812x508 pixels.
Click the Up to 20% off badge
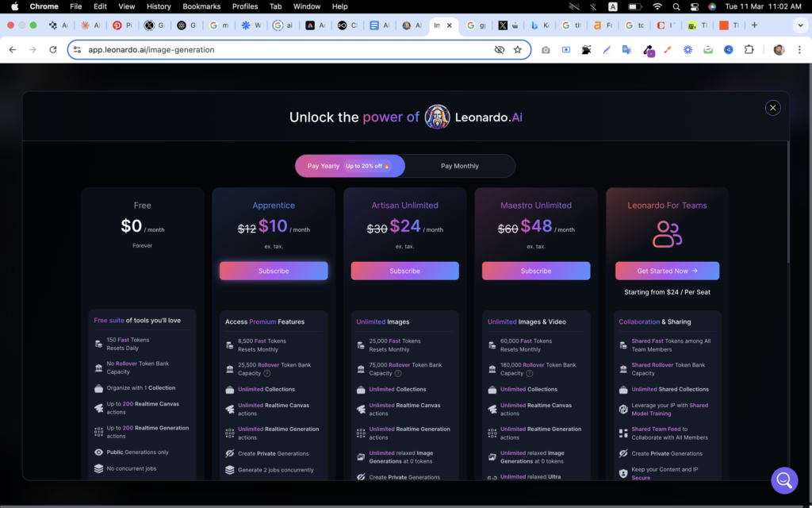point(368,166)
